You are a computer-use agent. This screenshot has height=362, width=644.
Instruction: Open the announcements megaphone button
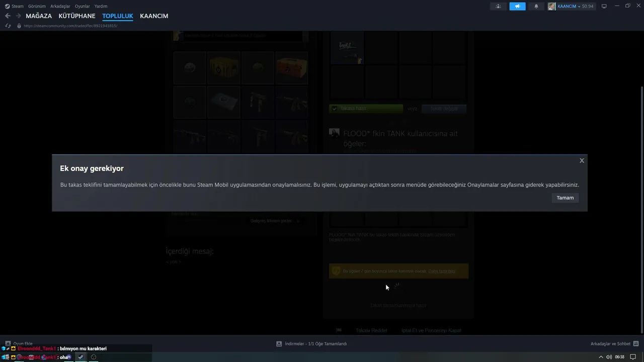pyautogui.click(x=517, y=6)
